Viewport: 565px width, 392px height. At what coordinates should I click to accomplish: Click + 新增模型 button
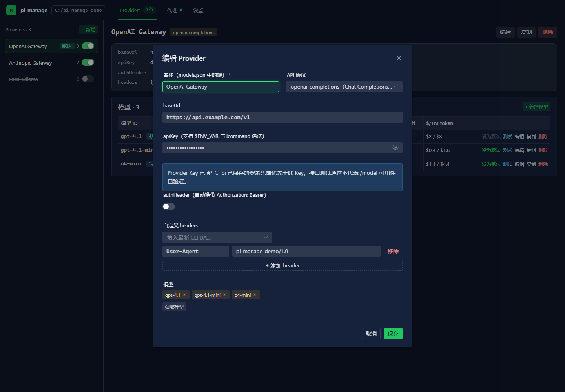pyautogui.click(x=537, y=107)
